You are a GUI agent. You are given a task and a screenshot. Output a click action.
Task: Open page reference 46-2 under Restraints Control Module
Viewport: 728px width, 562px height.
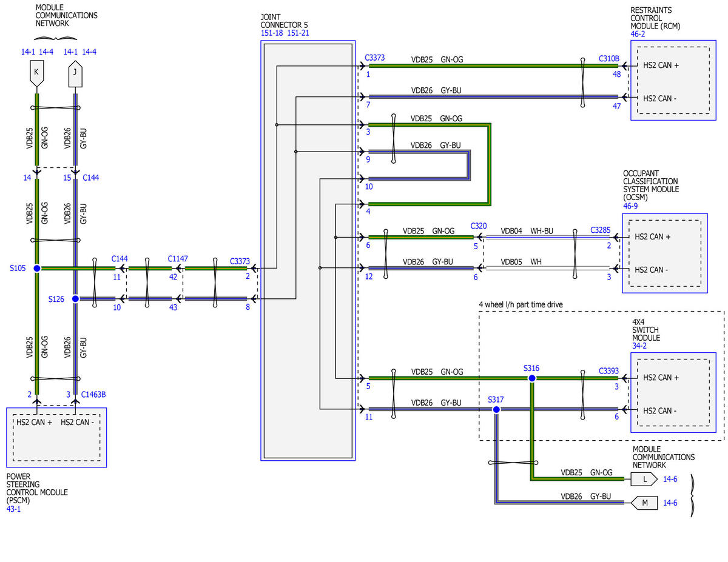[x=638, y=35]
